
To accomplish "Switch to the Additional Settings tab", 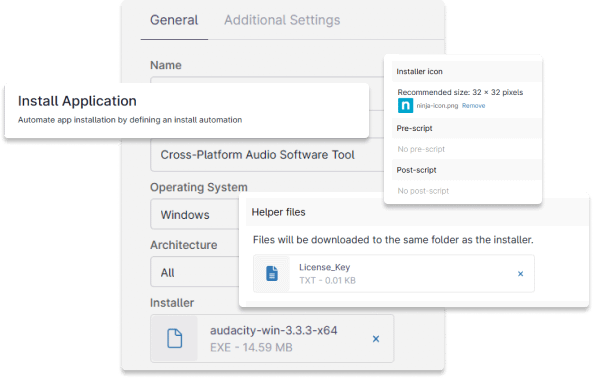I will click(x=282, y=20).
